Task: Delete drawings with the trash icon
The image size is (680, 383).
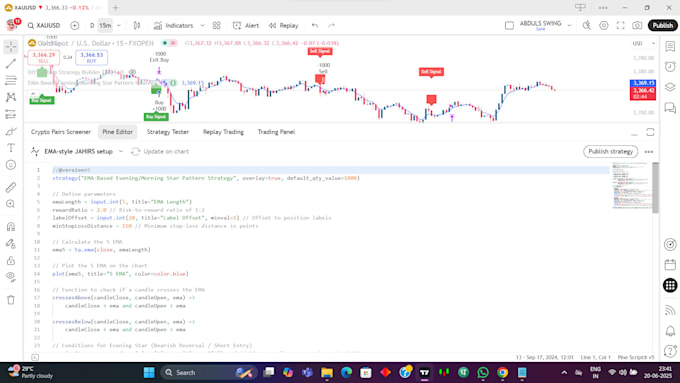Action: click(11, 300)
